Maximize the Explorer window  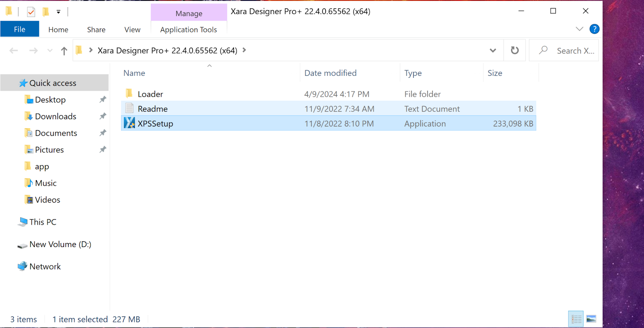[x=553, y=11]
